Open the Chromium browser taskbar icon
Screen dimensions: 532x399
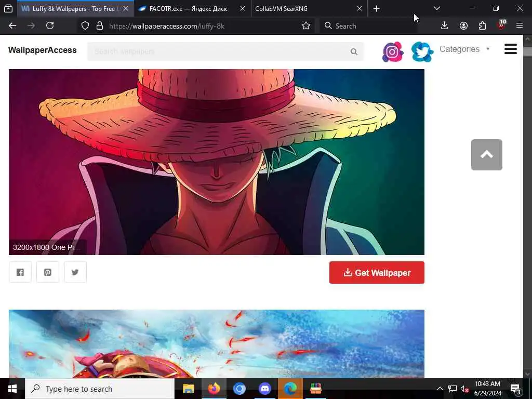(239, 389)
